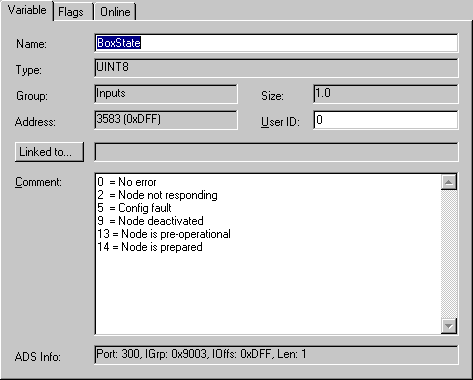The width and height of the screenshot is (473, 380).
Task: Click the empty linked-to variable field
Action: pos(276,152)
